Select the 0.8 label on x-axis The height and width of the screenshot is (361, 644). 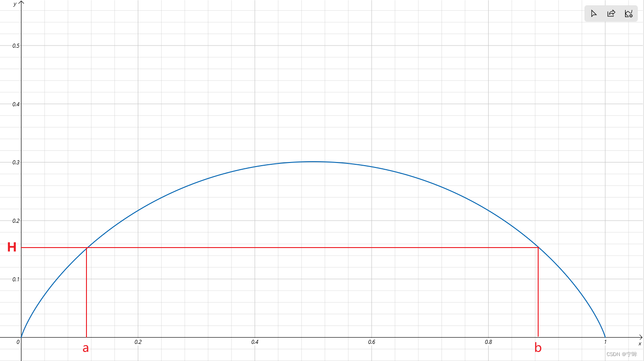pyautogui.click(x=488, y=342)
